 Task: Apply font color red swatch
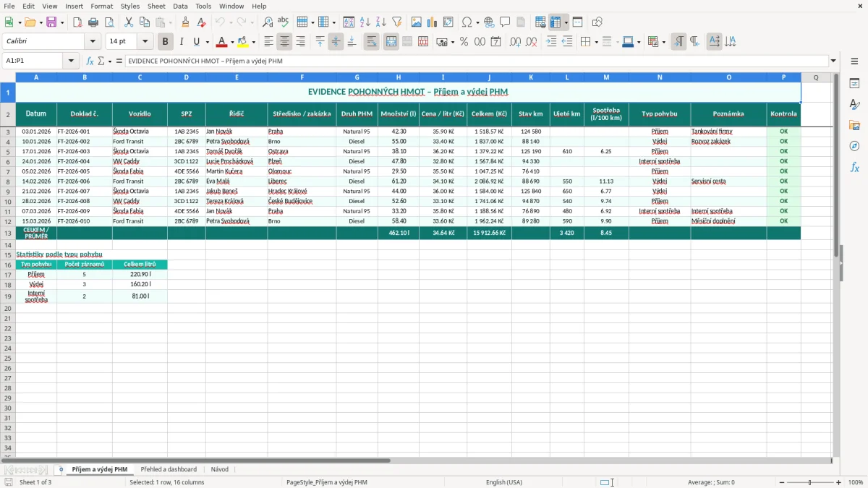click(x=222, y=42)
